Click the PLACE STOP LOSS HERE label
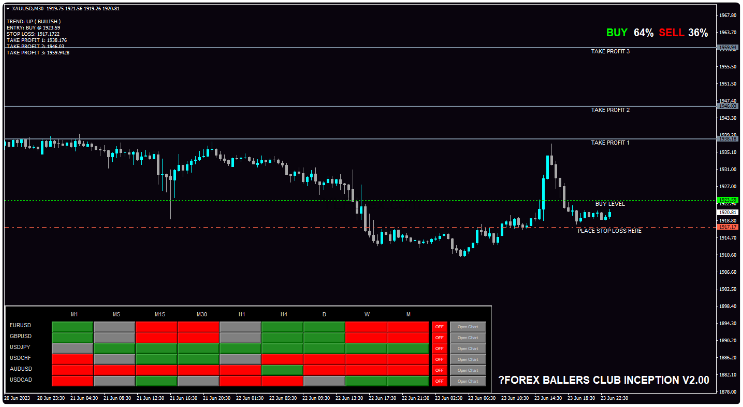The image size is (743, 407). tap(609, 231)
